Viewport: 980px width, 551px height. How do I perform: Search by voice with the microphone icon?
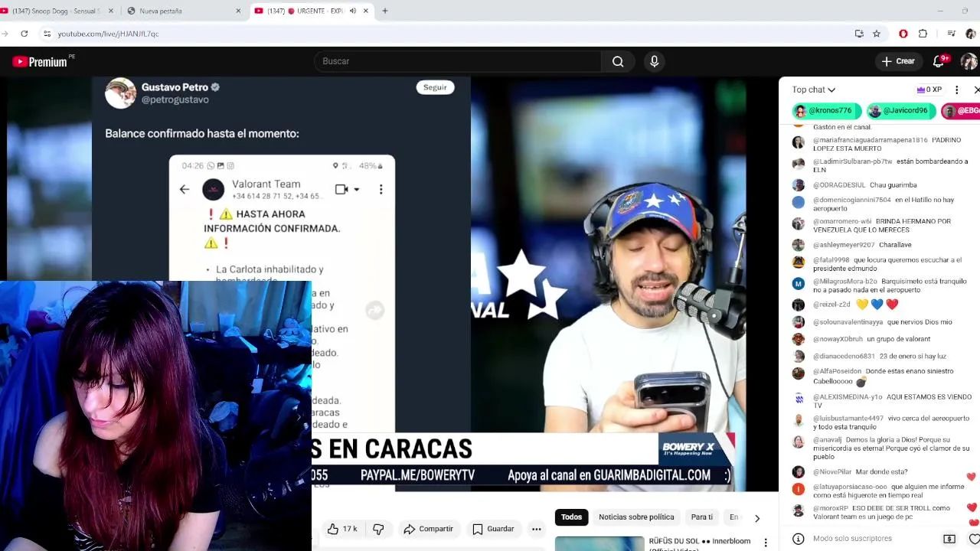point(654,61)
